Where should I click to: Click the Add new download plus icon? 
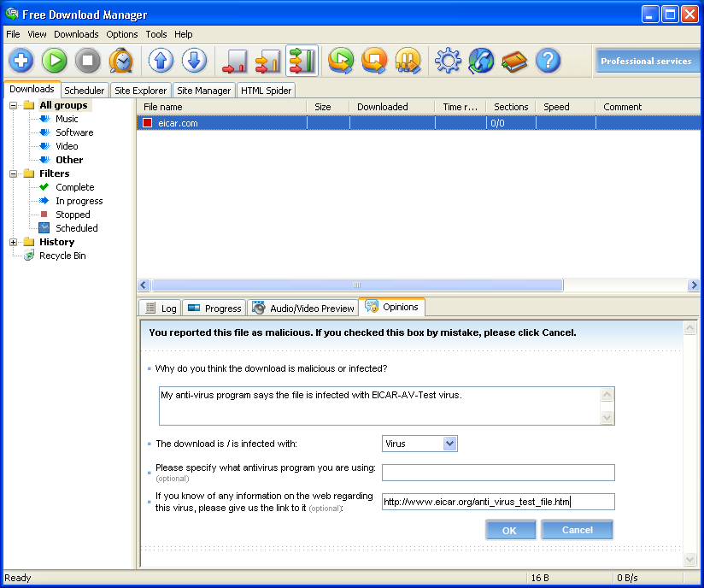tap(21, 60)
